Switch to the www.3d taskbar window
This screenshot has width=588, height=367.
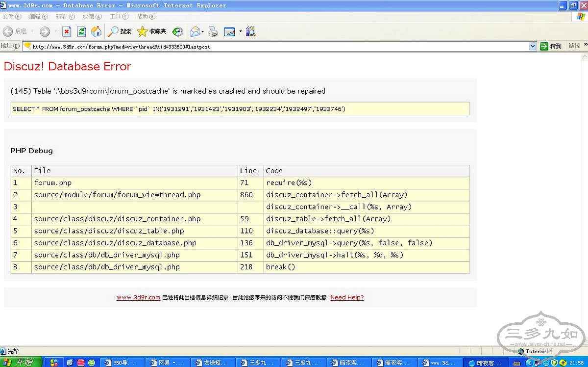click(440, 363)
